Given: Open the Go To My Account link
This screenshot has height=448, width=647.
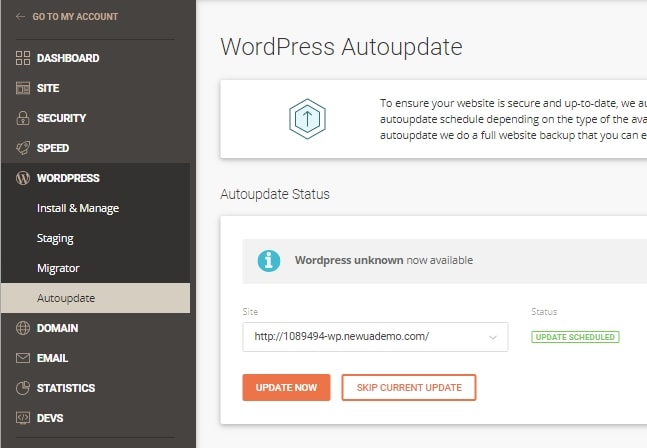Looking at the screenshot, I should [75, 17].
